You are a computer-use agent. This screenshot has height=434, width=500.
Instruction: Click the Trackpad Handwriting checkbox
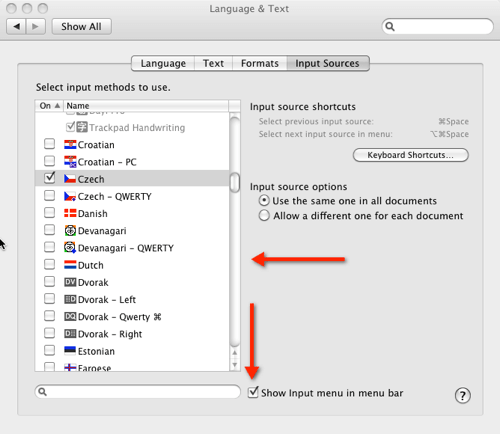point(70,127)
